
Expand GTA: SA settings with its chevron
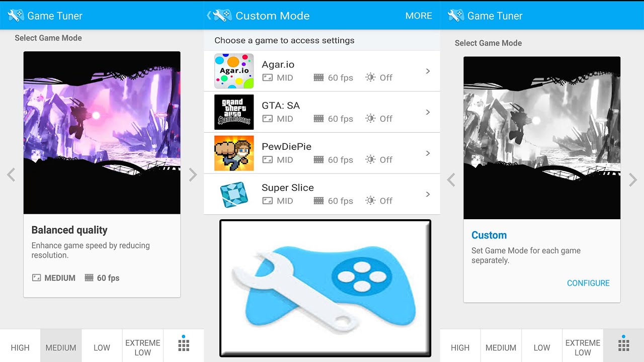coord(428,112)
